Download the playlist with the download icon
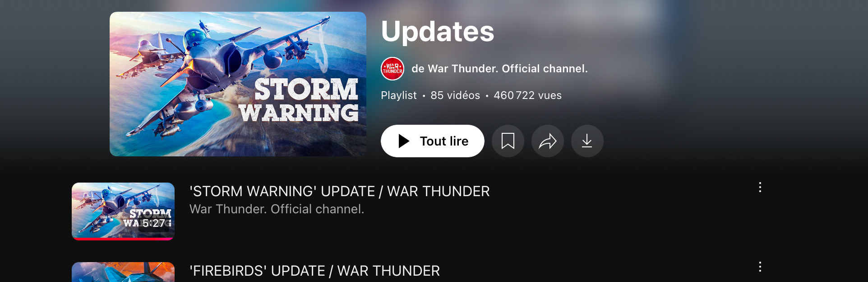 [587, 141]
